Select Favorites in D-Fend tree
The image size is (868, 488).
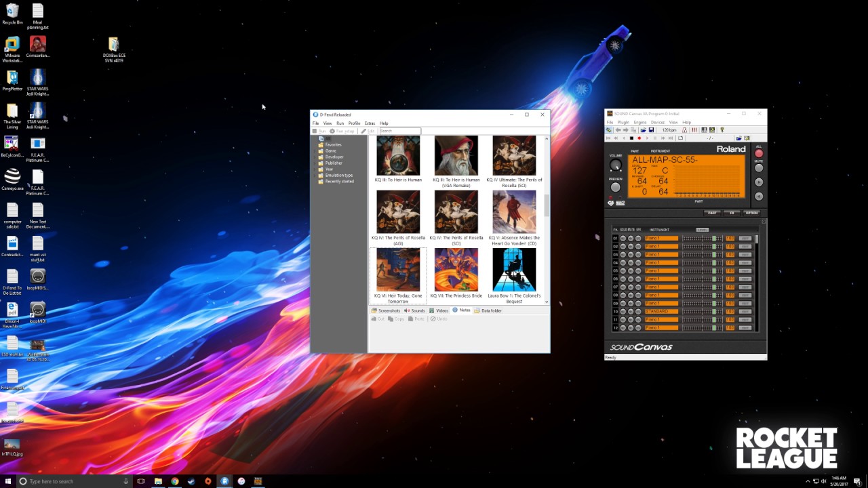pyautogui.click(x=333, y=144)
